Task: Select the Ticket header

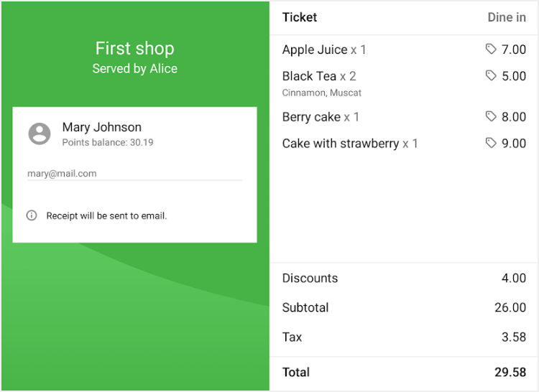Action: coord(300,17)
